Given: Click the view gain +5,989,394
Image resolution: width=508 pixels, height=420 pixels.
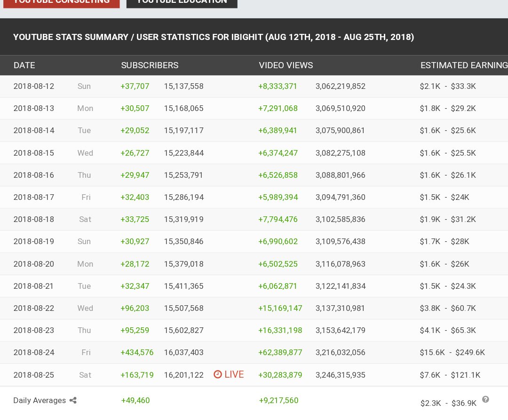Looking at the screenshot, I should [x=278, y=197].
